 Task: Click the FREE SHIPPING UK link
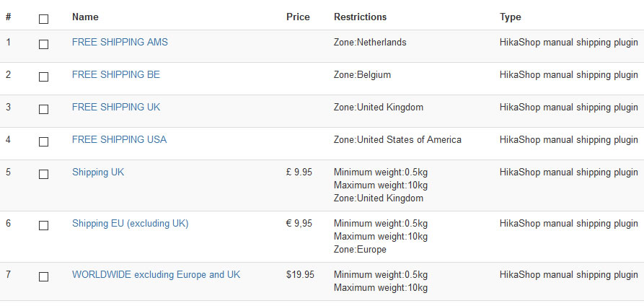[116, 107]
